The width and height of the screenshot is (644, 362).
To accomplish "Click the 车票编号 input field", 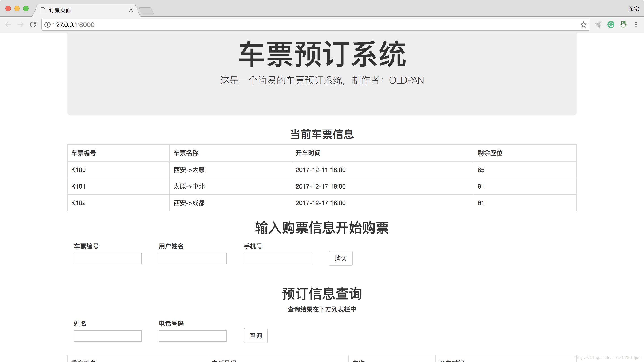I will pyautogui.click(x=108, y=259).
